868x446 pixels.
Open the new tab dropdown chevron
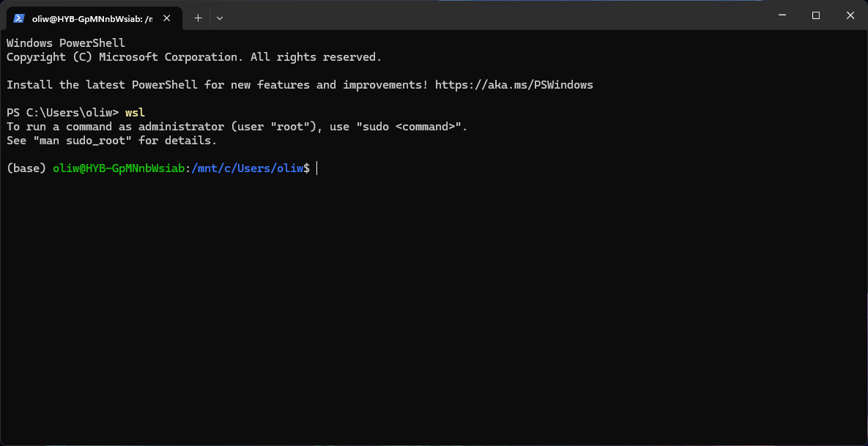(219, 18)
